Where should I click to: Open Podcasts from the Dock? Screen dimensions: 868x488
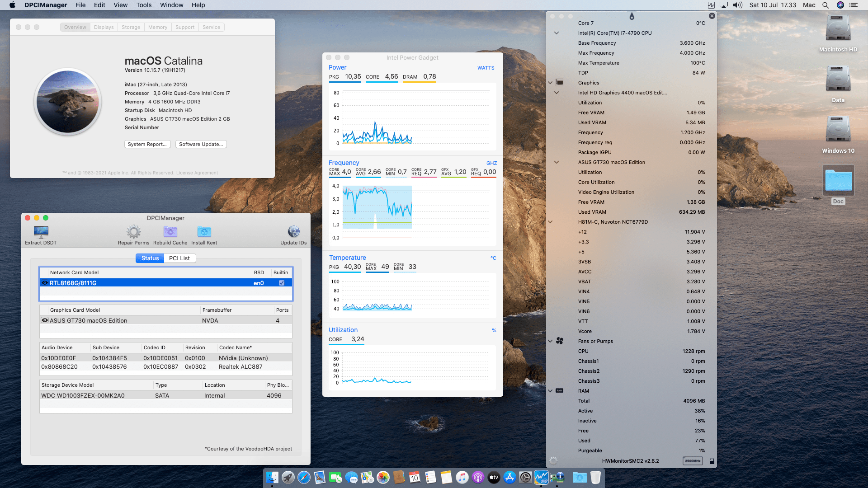tap(478, 477)
